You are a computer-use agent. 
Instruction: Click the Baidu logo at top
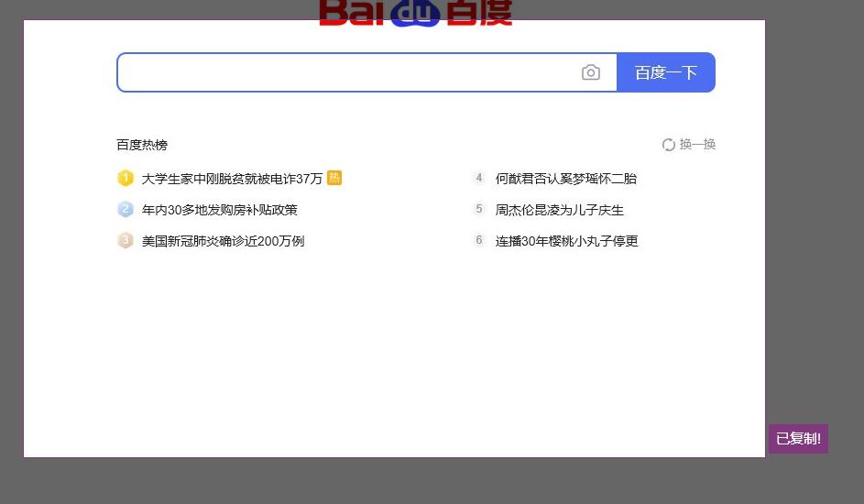tap(416, 13)
